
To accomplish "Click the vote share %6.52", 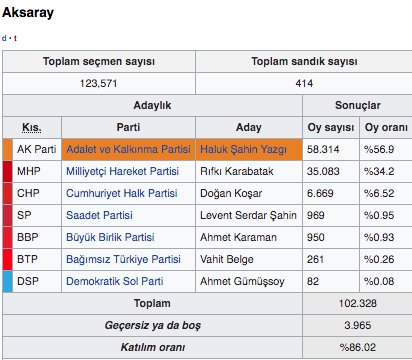I will pos(379,193).
